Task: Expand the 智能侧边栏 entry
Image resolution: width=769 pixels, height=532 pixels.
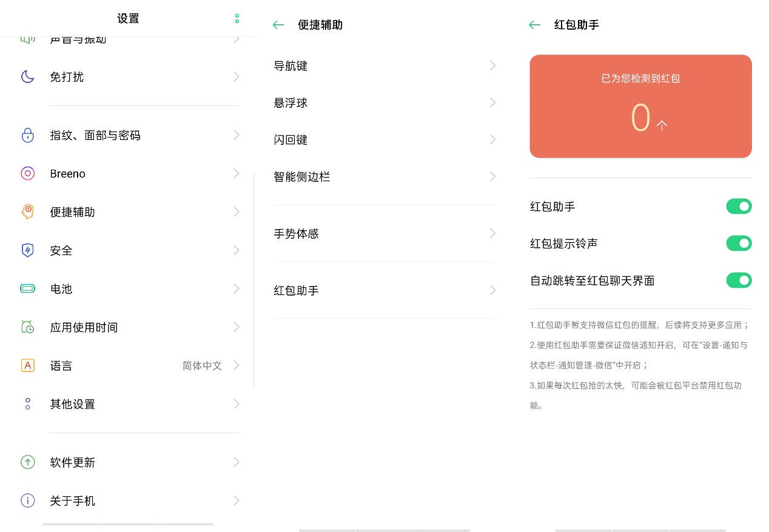Action: [492, 176]
